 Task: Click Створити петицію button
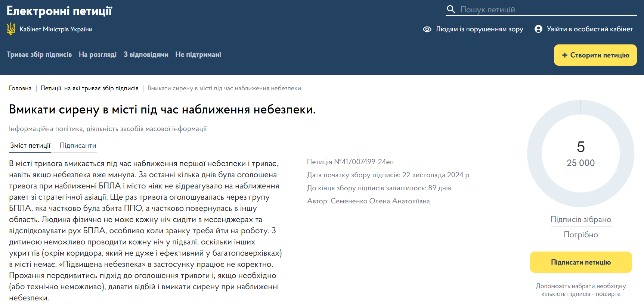pyautogui.click(x=595, y=55)
